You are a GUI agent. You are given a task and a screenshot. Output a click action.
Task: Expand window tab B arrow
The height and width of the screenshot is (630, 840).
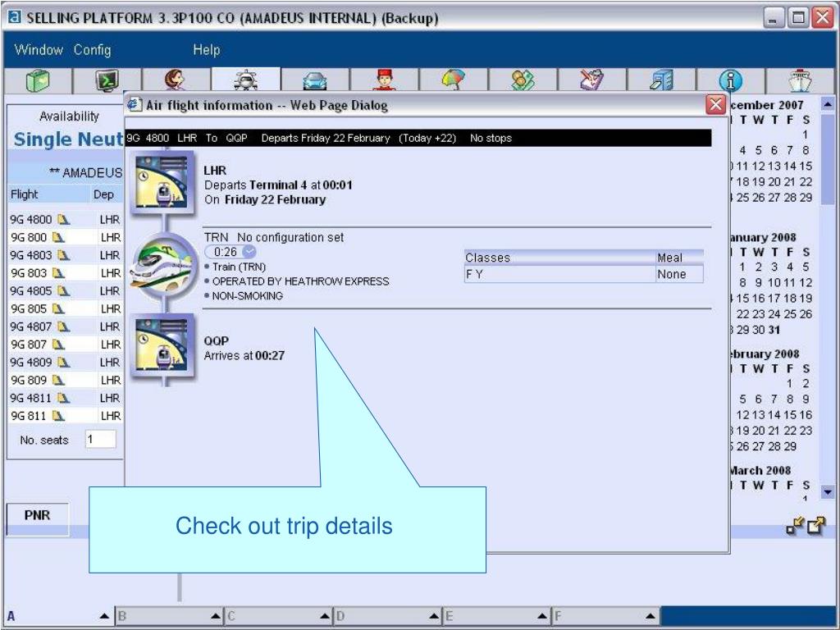tap(216, 616)
